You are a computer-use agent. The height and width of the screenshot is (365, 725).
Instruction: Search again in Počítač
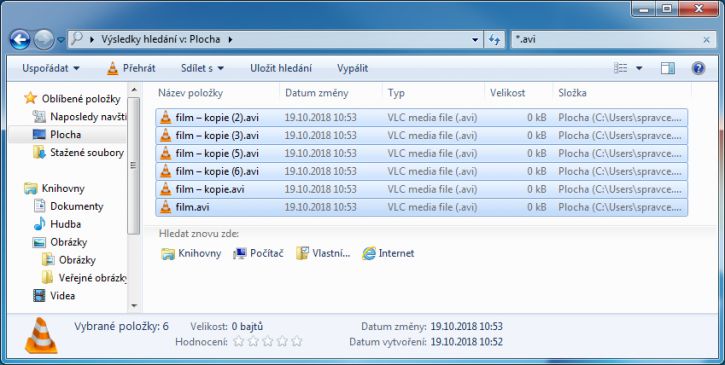coord(258,253)
